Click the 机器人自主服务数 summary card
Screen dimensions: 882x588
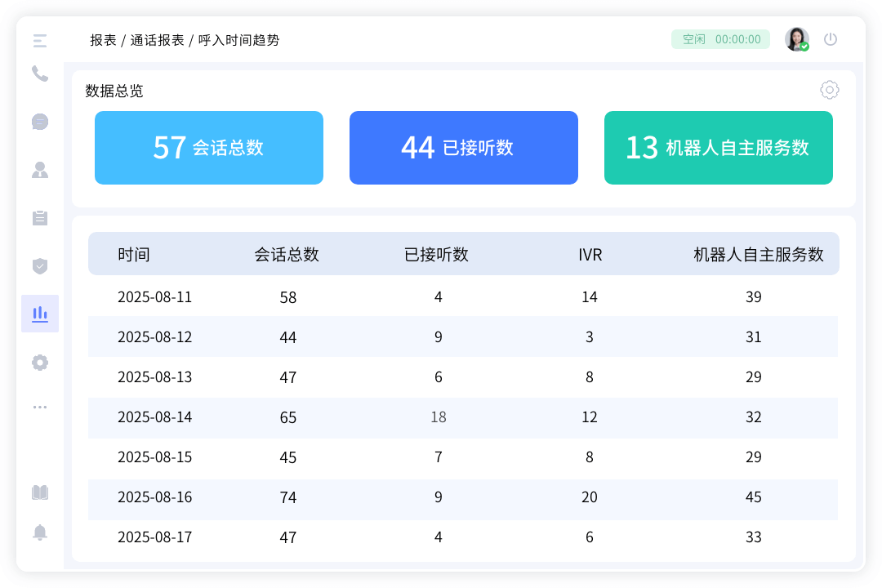pyautogui.click(x=719, y=148)
